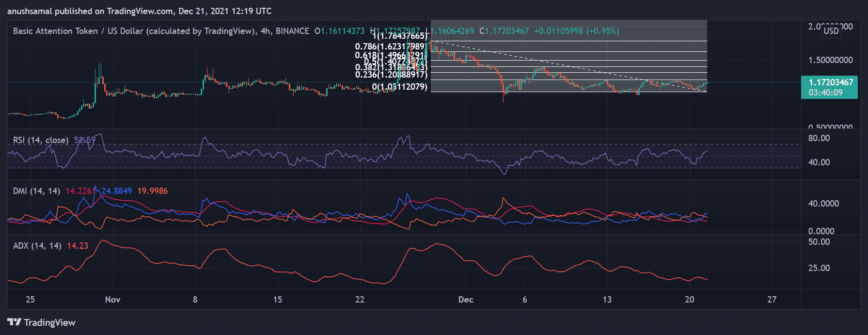This screenshot has height=335, width=868.
Task: Click the Dec marker on the time axis
Action: tap(465, 300)
